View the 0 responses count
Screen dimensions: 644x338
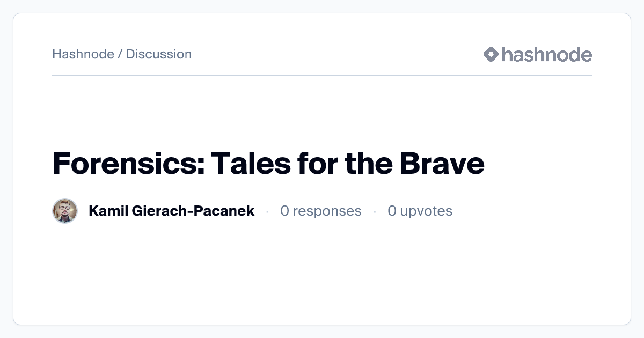point(321,211)
